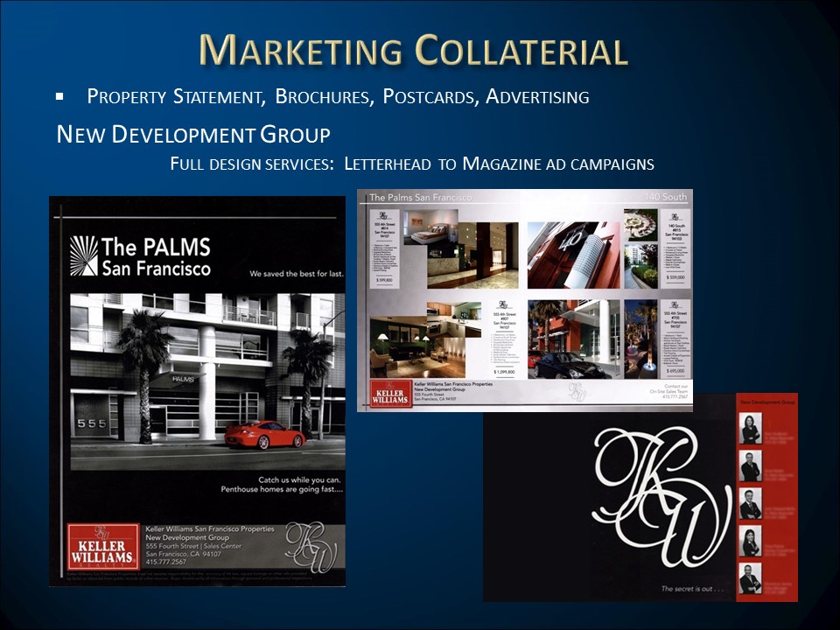This screenshot has height=630, width=840.
Task: Click the $695,000 listing price
Action: (x=675, y=371)
